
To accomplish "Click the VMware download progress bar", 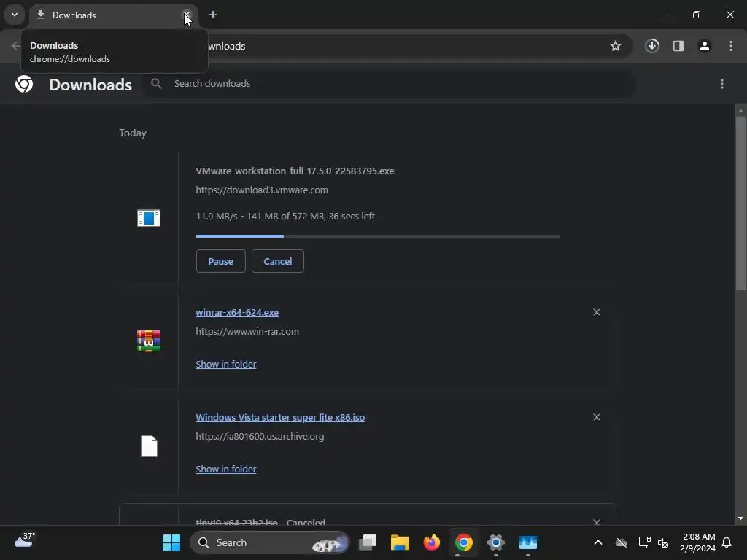I will point(378,236).
